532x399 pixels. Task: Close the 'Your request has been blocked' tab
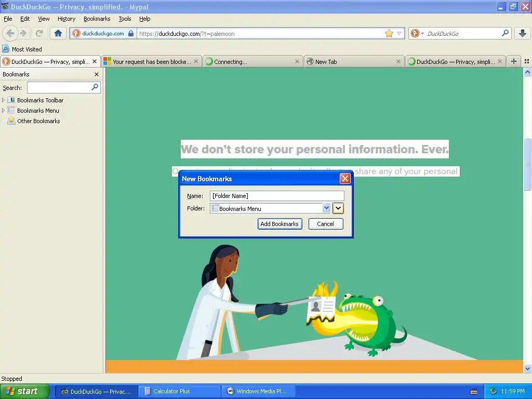(x=196, y=61)
